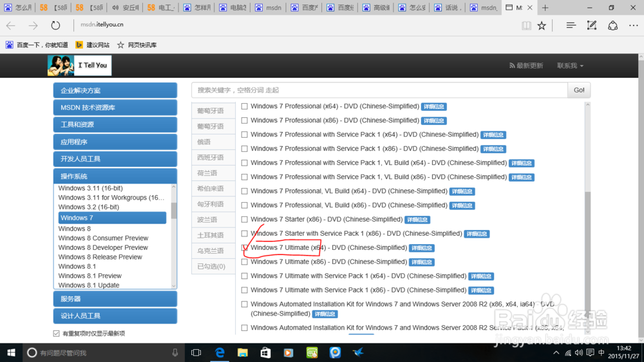
Task: Click the 搜索关键字 search input field
Action: [x=379, y=90]
